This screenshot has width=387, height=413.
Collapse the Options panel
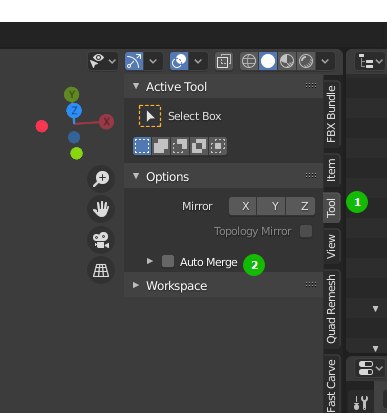tap(136, 176)
